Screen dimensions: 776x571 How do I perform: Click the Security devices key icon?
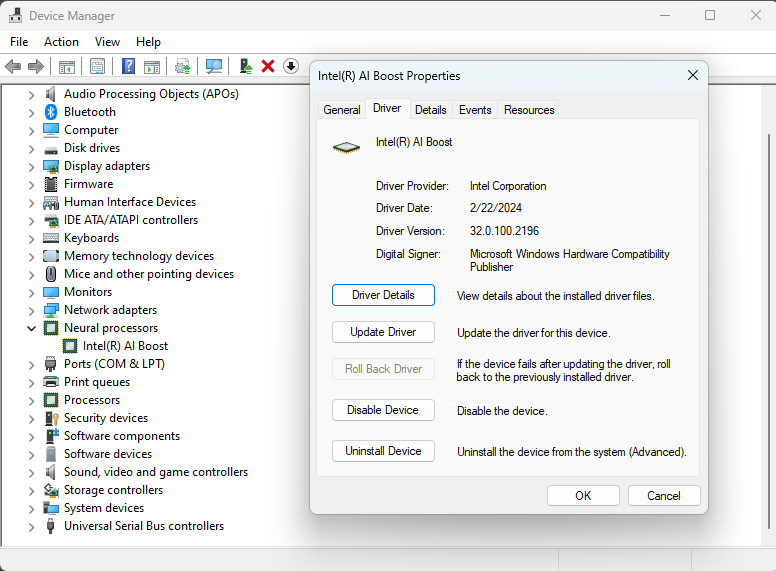(x=51, y=418)
